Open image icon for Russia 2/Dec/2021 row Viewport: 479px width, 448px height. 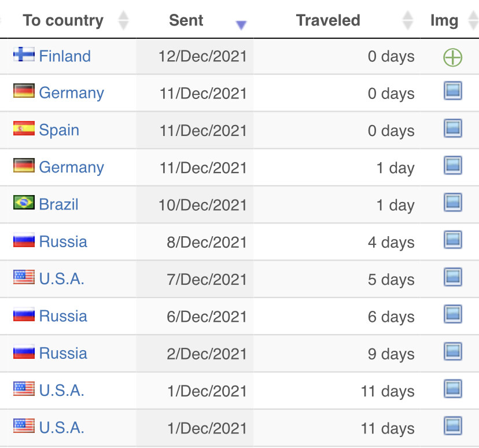[453, 351]
